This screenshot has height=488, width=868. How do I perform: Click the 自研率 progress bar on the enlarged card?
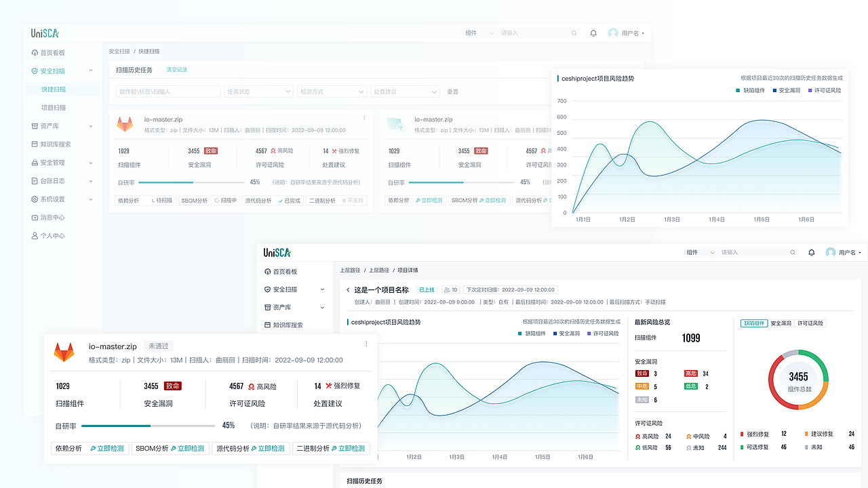[148, 426]
